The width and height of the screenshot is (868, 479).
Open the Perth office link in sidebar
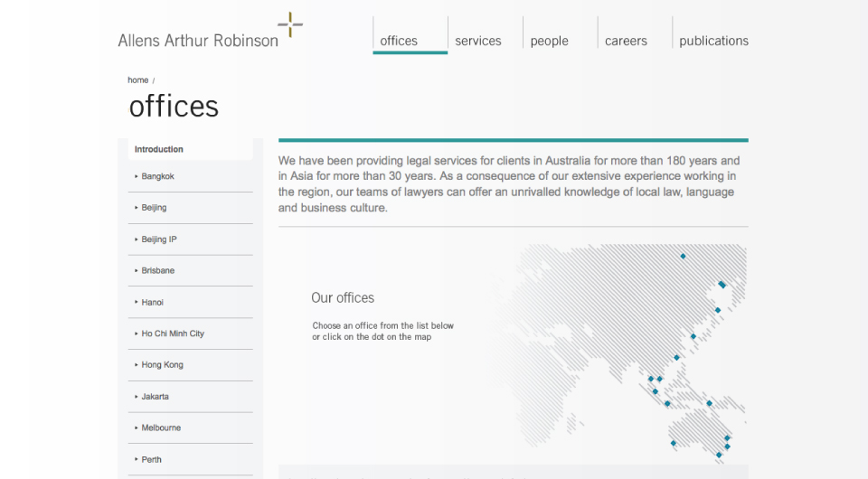[151, 459]
